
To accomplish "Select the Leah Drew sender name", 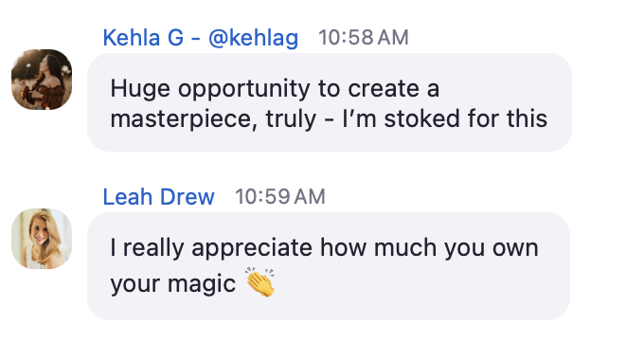I will tap(158, 197).
